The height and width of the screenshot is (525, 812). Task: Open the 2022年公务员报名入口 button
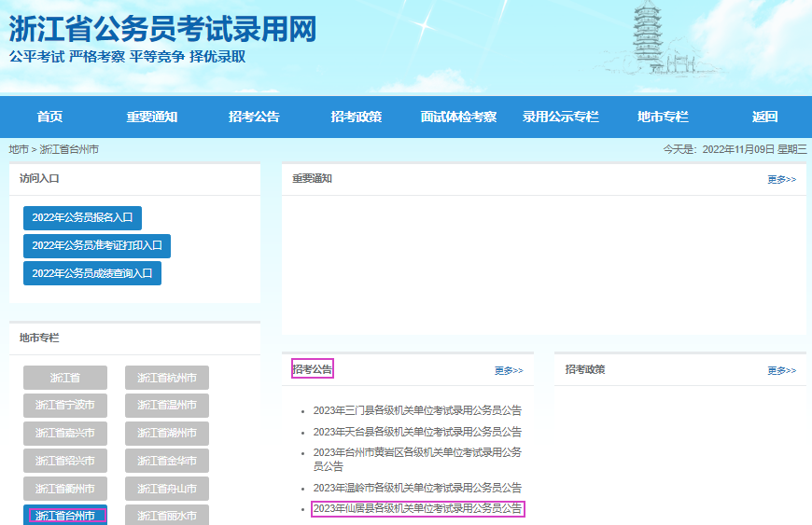(82, 218)
